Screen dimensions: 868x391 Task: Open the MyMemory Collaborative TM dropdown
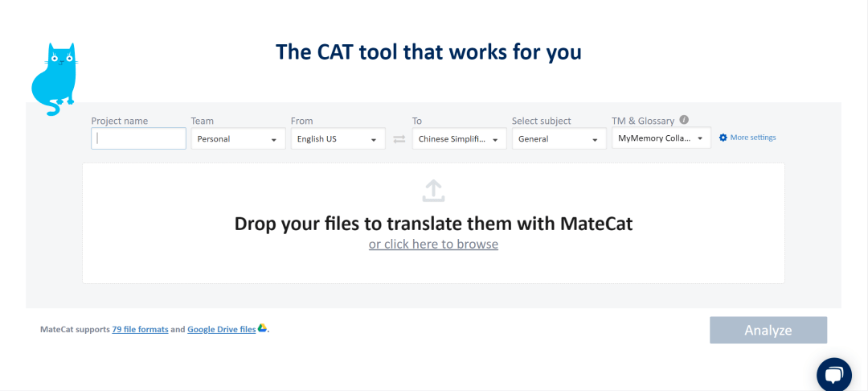pyautogui.click(x=661, y=138)
